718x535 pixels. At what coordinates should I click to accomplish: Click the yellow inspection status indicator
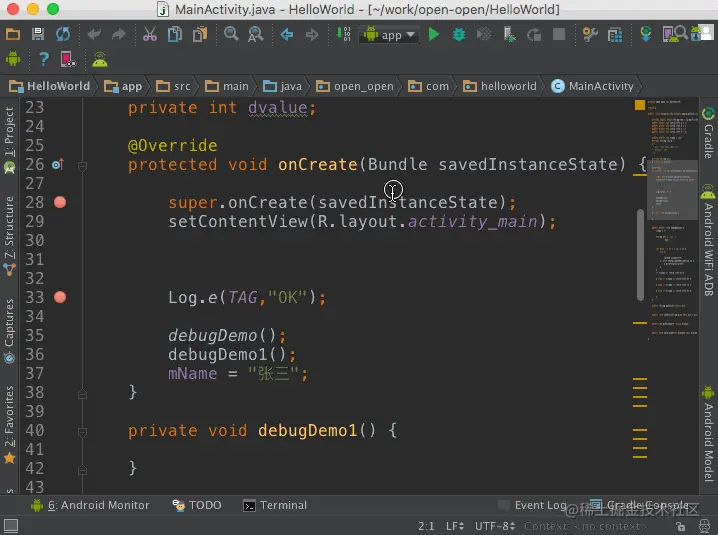[x=640, y=105]
